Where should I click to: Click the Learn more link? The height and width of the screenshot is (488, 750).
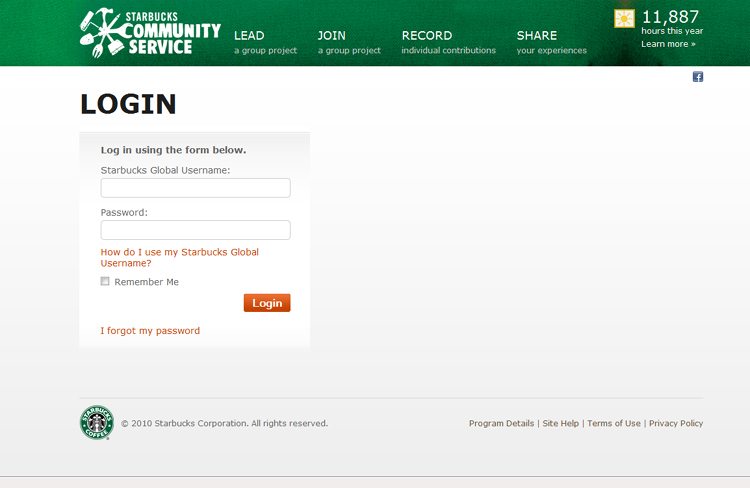tap(668, 44)
